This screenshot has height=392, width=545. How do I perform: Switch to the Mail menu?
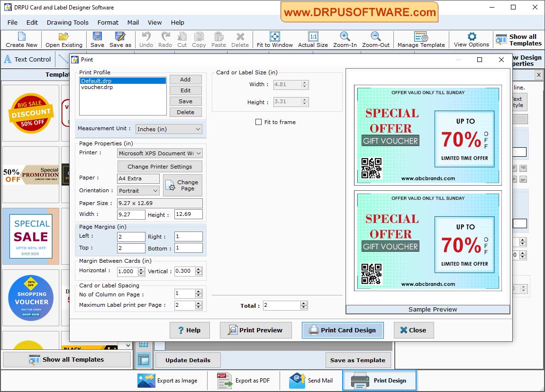tap(133, 22)
